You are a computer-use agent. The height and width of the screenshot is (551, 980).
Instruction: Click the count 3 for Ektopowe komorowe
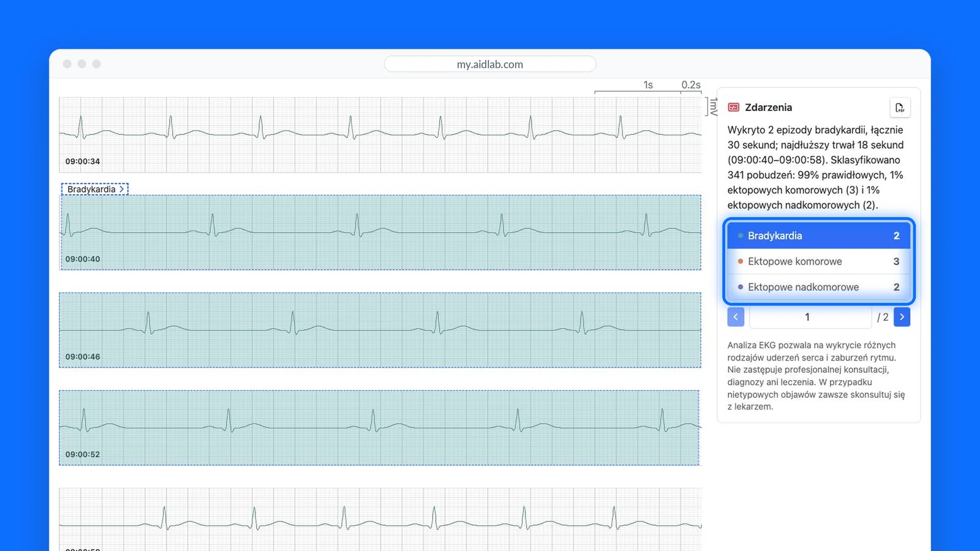pos(896,261)
